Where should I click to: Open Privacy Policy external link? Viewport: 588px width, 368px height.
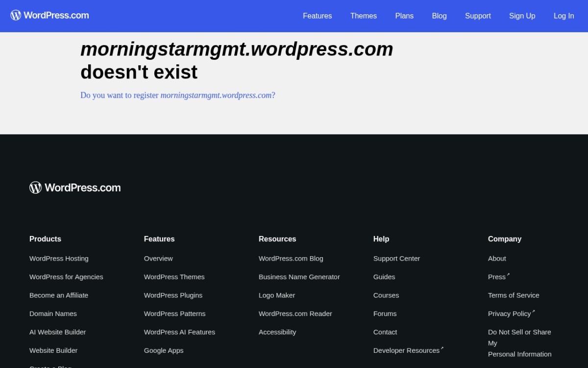511,314
